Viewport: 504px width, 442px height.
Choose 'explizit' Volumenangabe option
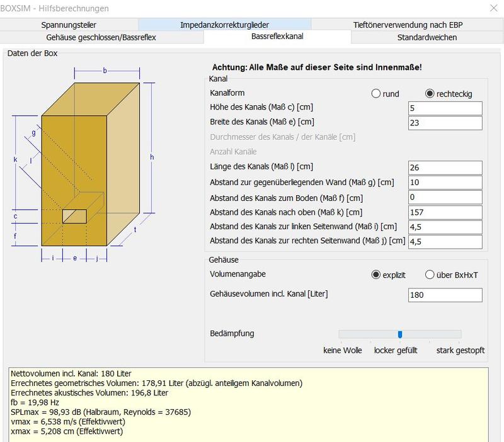(375, 275)
